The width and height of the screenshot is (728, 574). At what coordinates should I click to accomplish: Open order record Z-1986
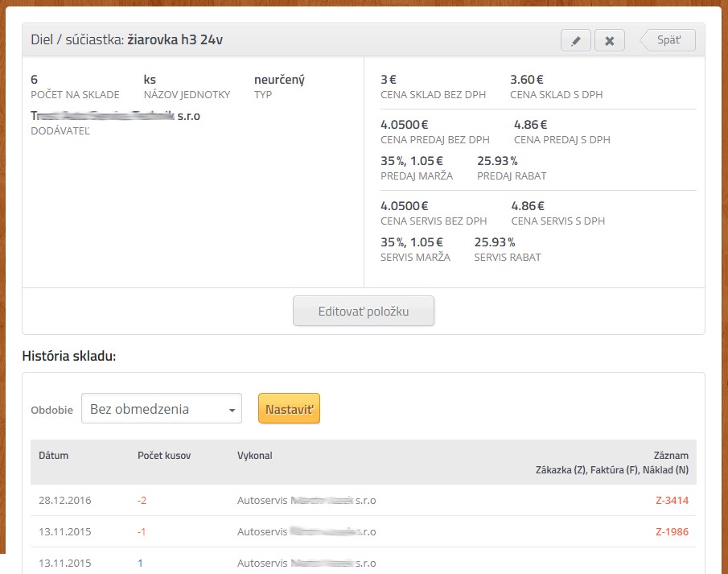[672, 531]
